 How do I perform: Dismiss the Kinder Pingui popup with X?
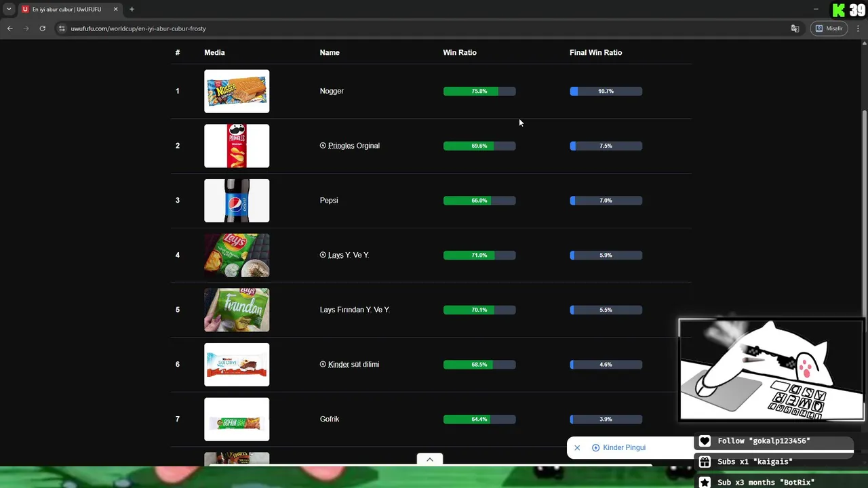click(x=577, y=447)
